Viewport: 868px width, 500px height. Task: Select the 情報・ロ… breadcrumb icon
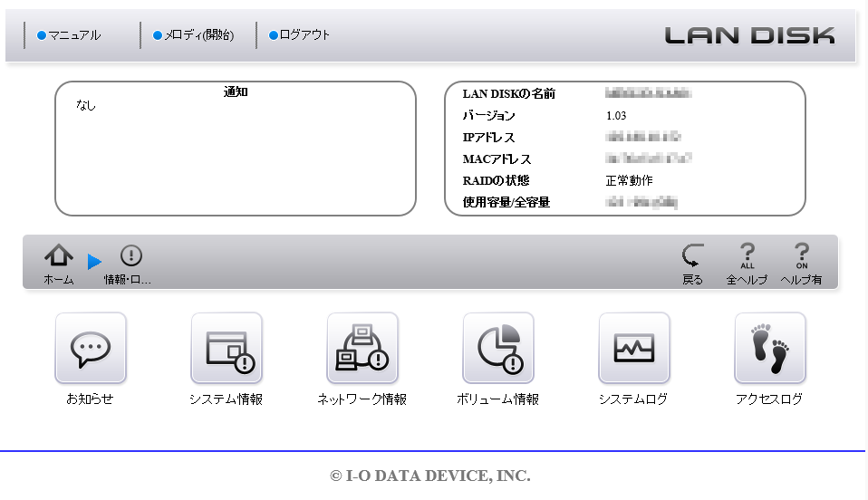tap(131, 255)
